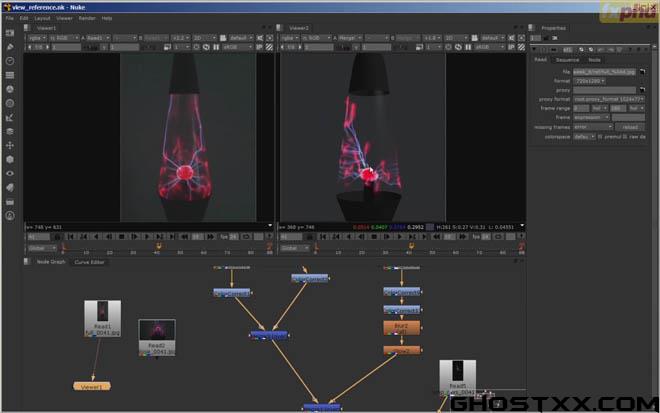
Task: Open the 2D view mode dropdown in Viewer1
Action: pos(204,38)
